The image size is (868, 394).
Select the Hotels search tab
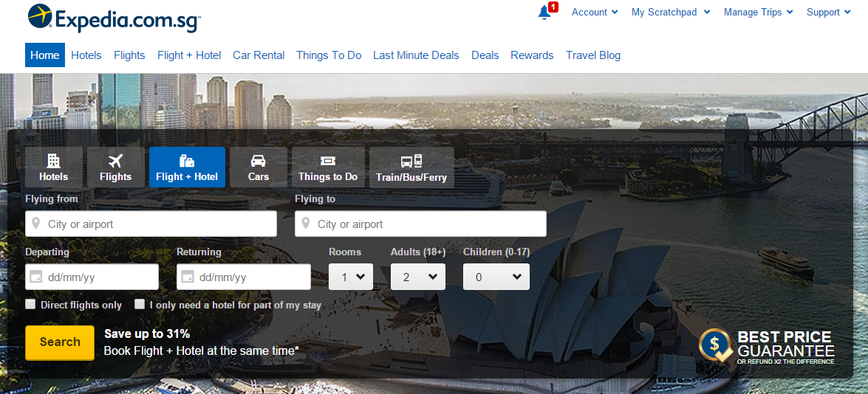click(x=54, y=167)
